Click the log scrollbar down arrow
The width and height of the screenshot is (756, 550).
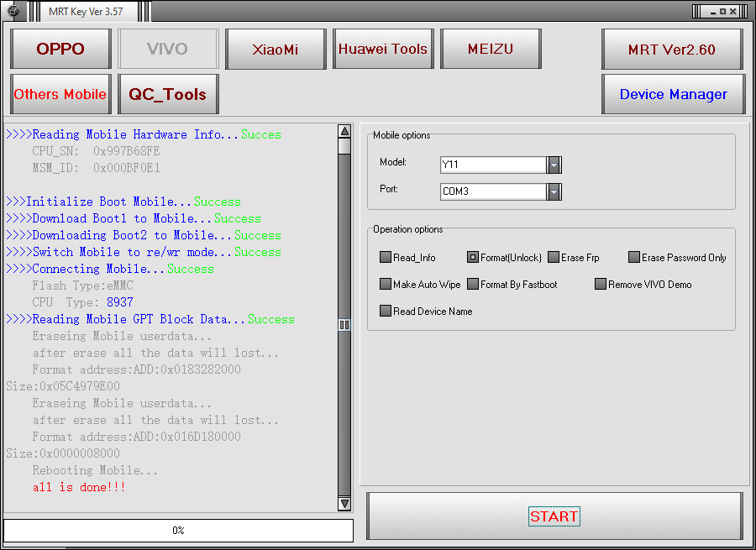click(x=344, y=504)
